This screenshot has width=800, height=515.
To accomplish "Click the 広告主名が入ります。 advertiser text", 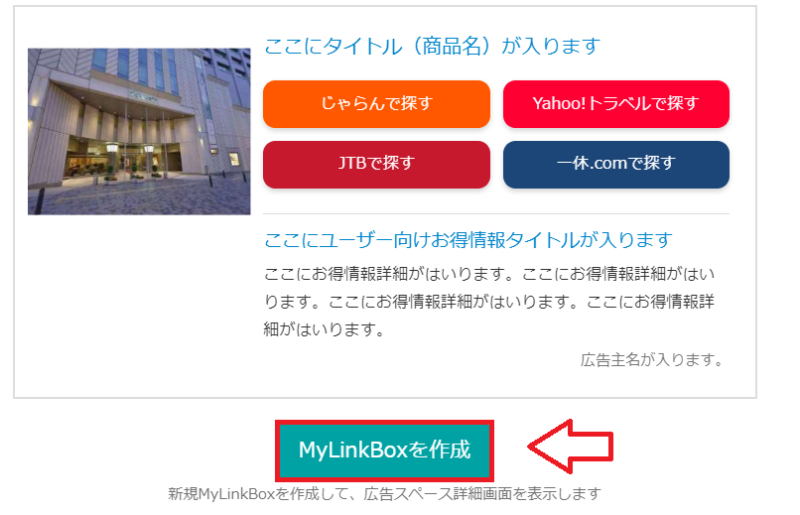I will click(x=652, y=360).
